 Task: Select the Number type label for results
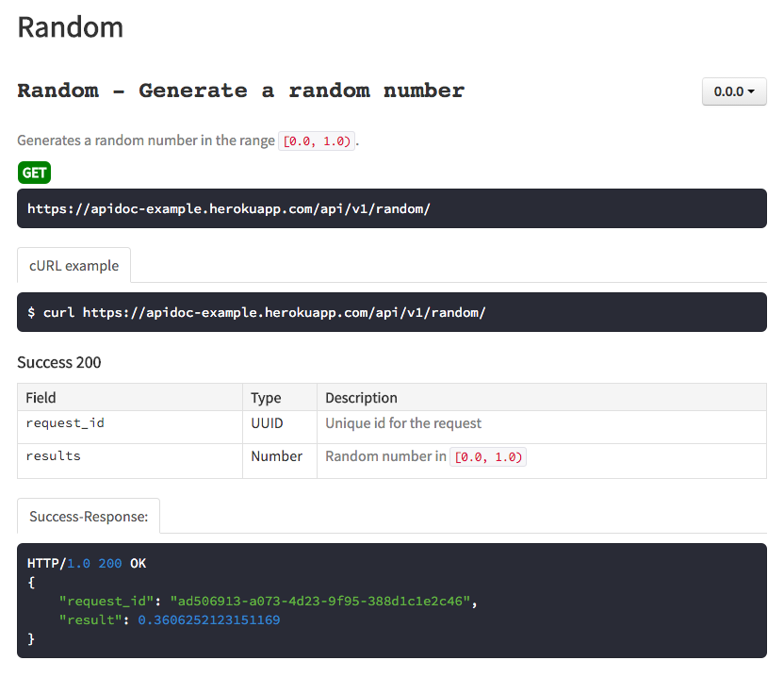(276, 455)
